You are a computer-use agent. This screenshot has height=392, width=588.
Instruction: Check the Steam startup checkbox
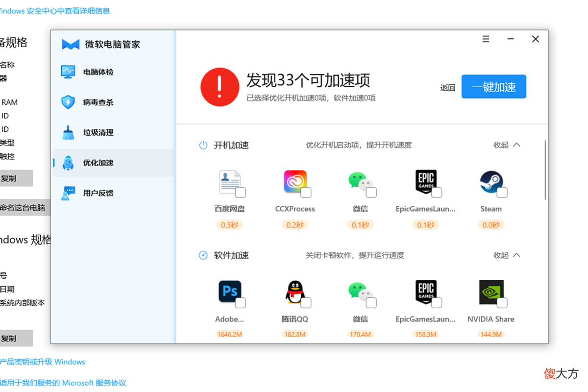[x=502, y=192]
